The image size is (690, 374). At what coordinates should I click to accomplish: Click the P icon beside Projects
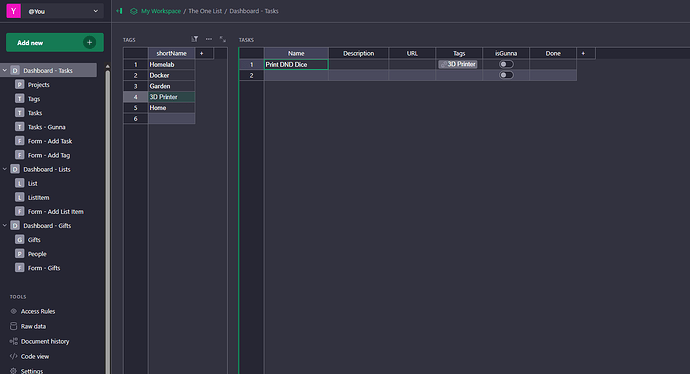click(19, 84)
